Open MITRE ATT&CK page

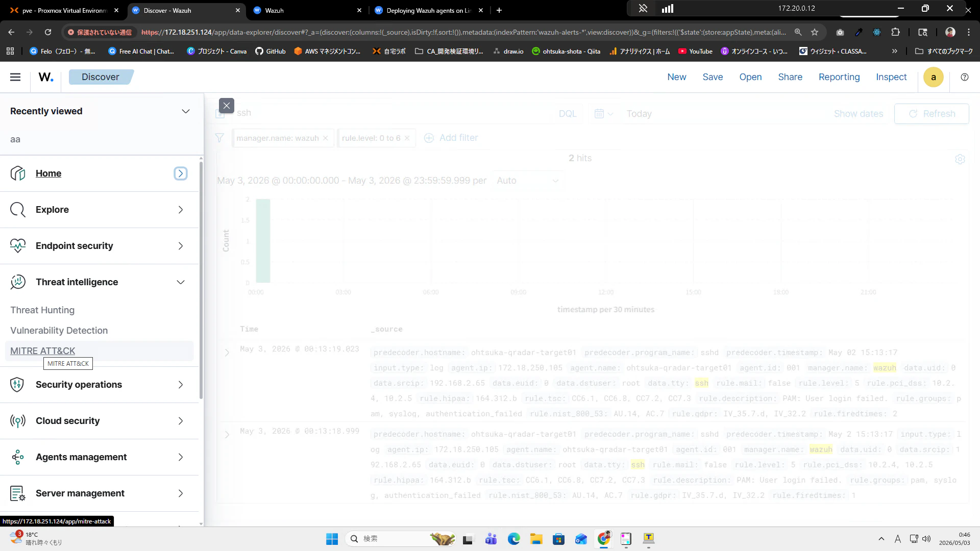[43, 351]
